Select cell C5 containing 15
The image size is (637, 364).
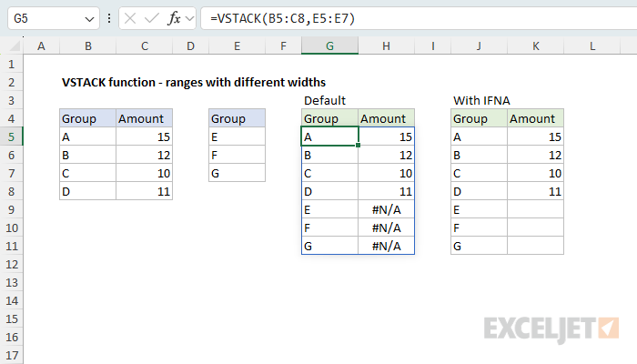point(144,136)
